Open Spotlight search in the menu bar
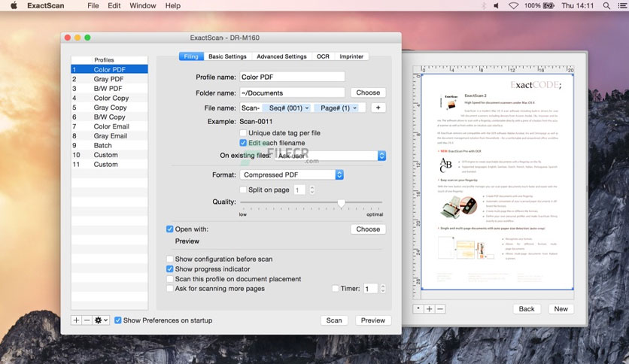The height and width of the screenshot is (364, 629). (606, 5)
